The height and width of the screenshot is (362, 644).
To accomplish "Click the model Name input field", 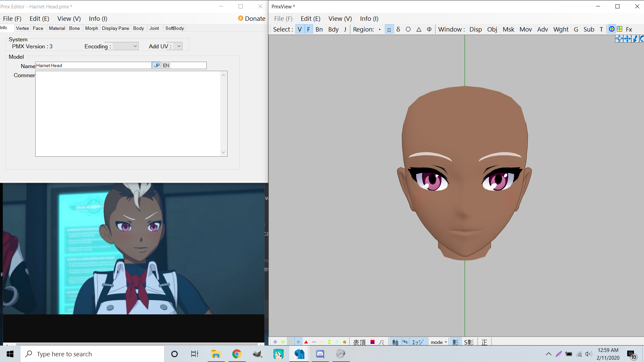I will 93,65.
